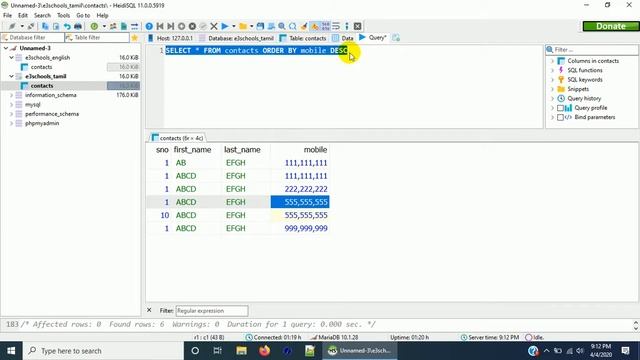Click the refresh green icon in toolbar

[x=94, y=26]
